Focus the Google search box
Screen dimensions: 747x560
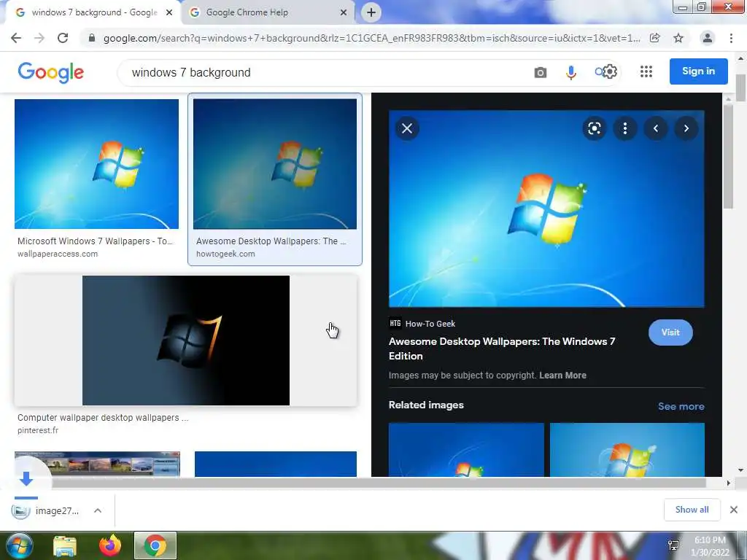click(x=329, y=72)
